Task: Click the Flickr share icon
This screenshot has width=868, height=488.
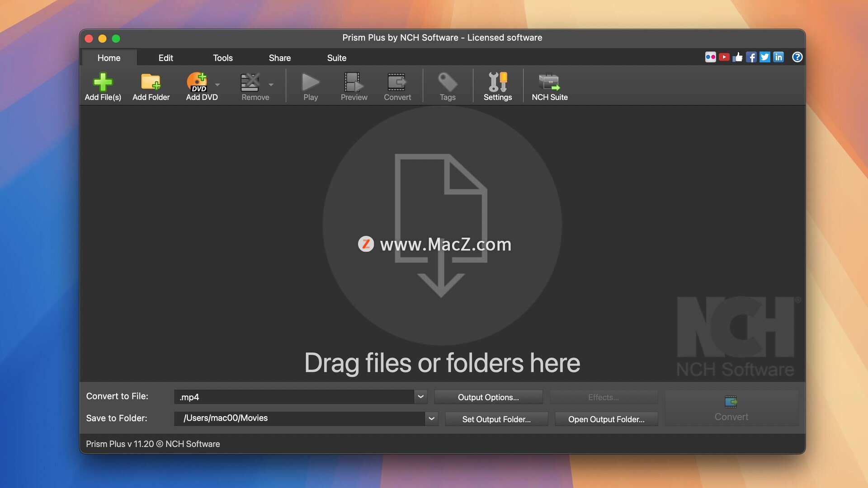Action: (710, 57)
